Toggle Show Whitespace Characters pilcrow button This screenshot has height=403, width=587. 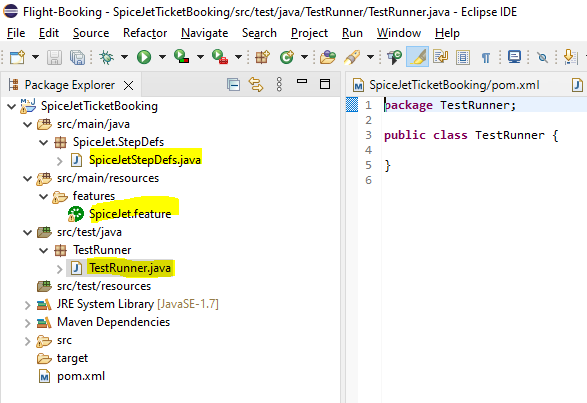pyautogui.click(x=486, y=58)
